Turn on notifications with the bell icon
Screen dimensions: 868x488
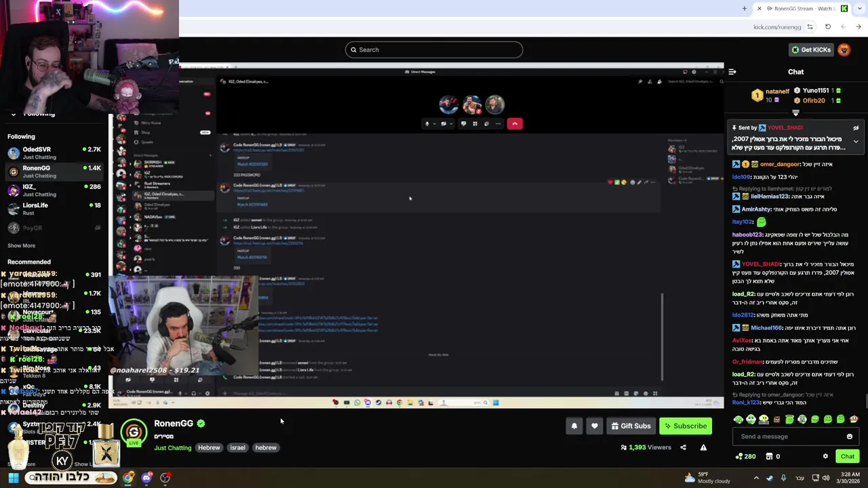[x=574, y=426]
